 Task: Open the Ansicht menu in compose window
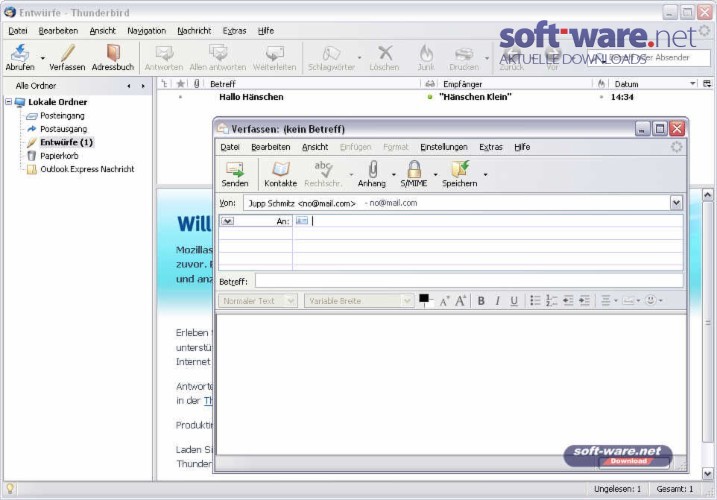(315, 147)
